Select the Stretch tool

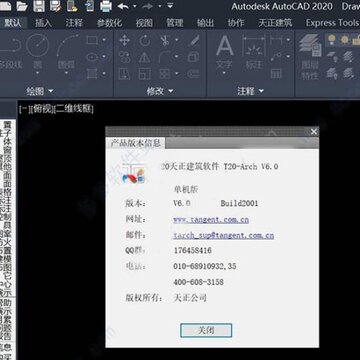[x=125, y=74]
